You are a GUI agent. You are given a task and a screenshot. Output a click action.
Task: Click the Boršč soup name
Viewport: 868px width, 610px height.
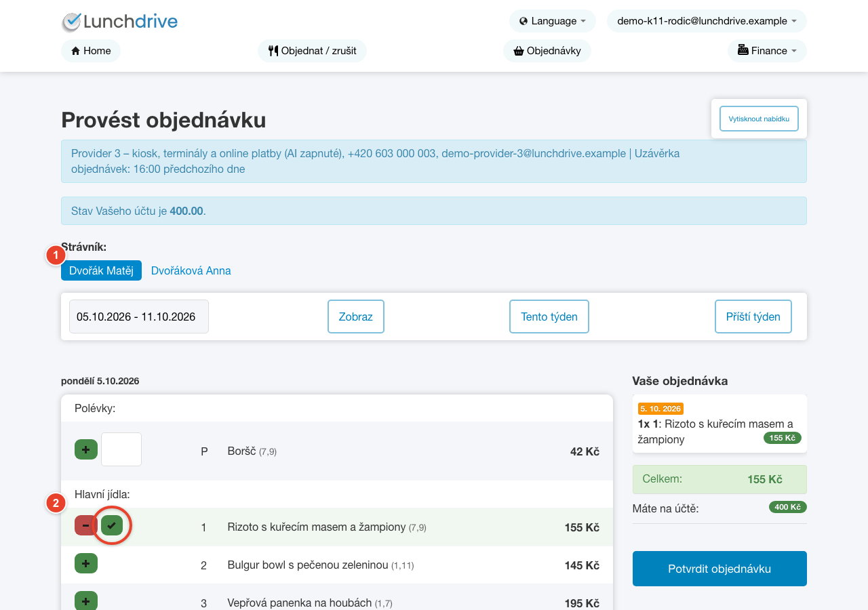[241, 451]
